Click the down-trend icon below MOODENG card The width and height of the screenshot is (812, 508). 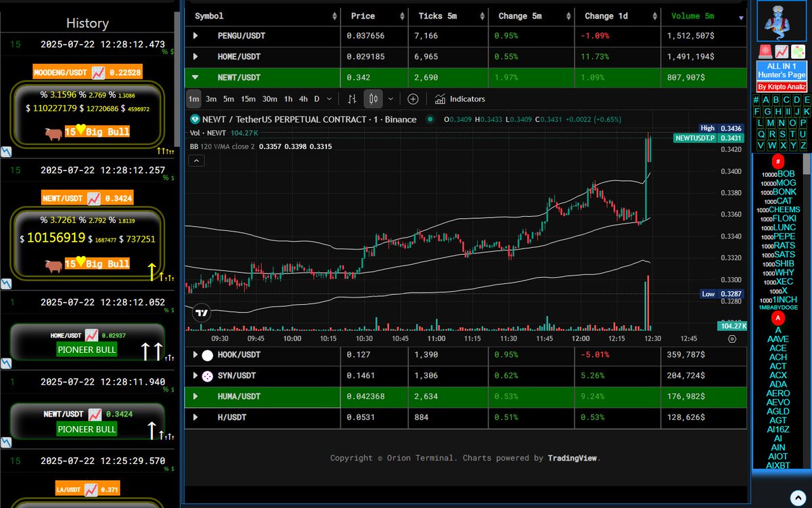point(5,152)
